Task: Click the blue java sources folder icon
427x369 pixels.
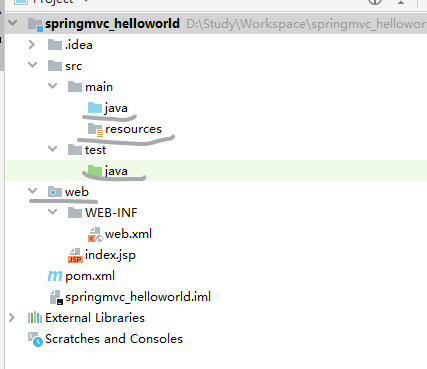Action: (x=95, y=108)
